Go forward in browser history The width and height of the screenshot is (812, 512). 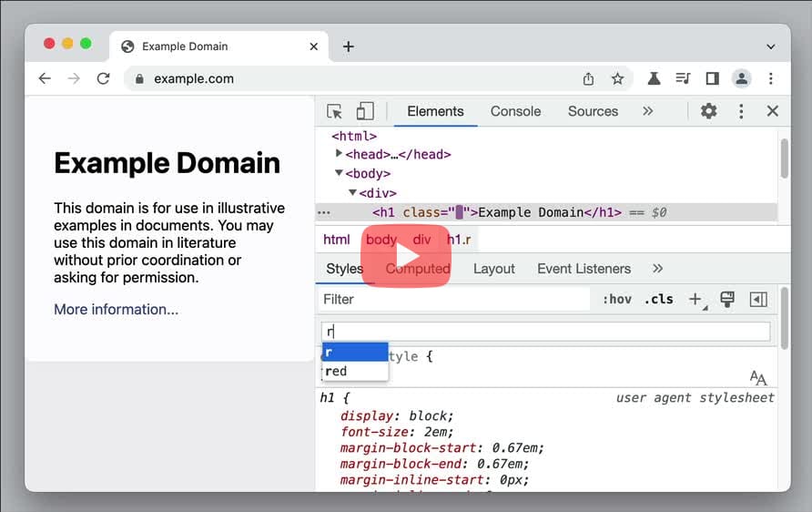pyautogui.click(x=74, y=78)
